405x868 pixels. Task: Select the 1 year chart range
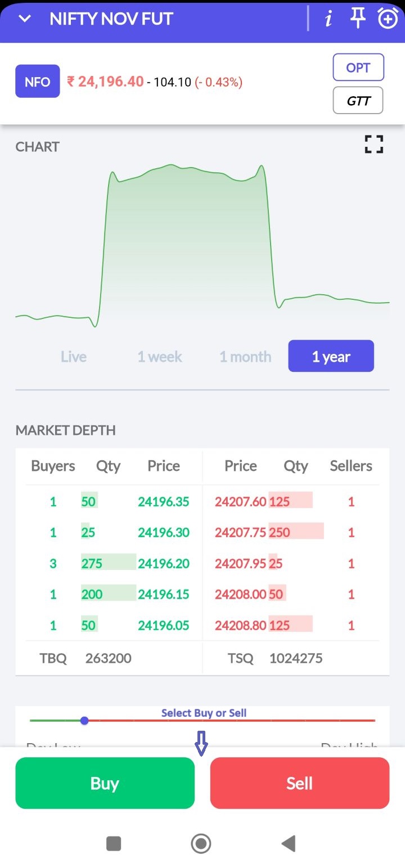331,357
